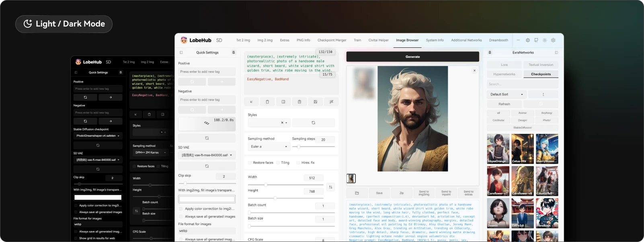Tick the Hires. fix checkbox
The image size is (644, 242).
pos(298,163)
